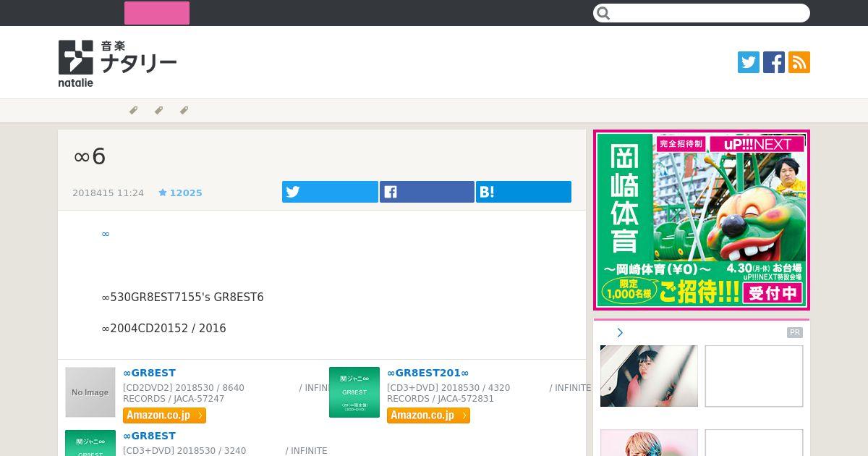Click the article date 2018415 11:24

(109, 193)
